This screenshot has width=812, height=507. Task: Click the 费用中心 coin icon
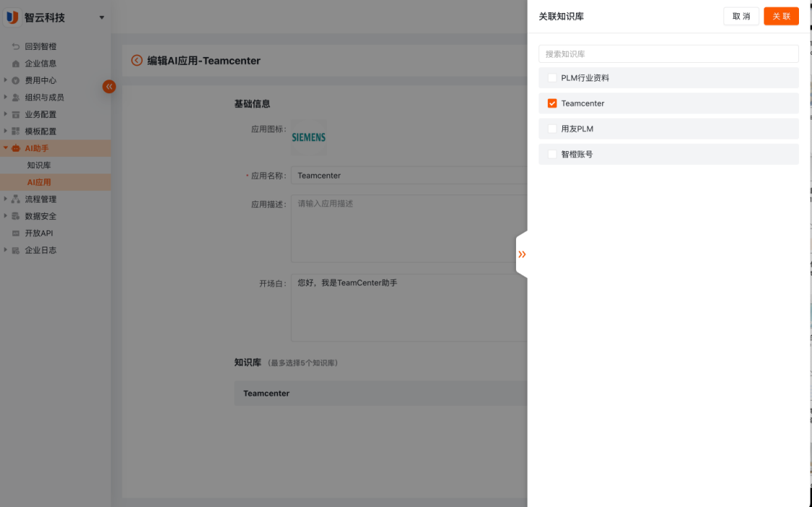pos(15,81)
